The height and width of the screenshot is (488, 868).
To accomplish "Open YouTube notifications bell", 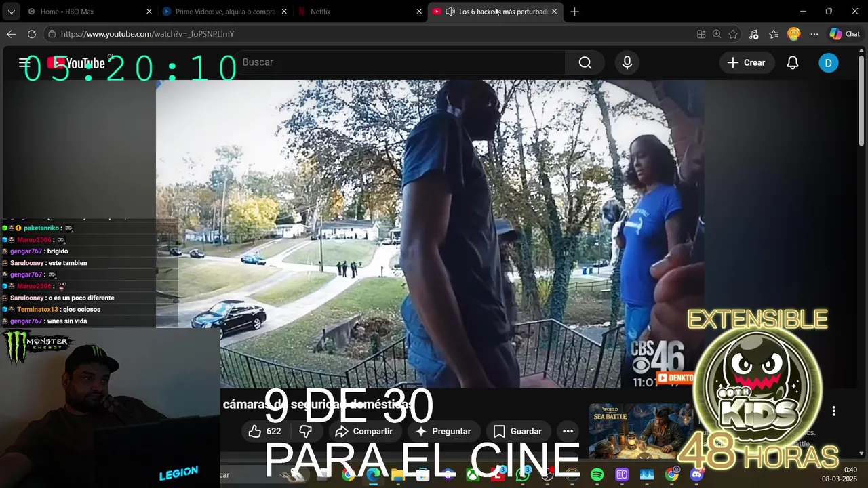I will tap(792, 62).
